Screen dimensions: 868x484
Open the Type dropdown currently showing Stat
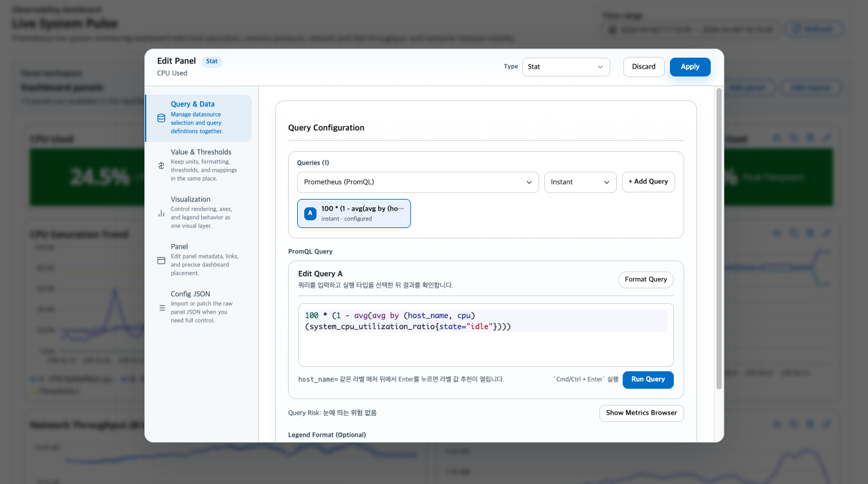565,67
